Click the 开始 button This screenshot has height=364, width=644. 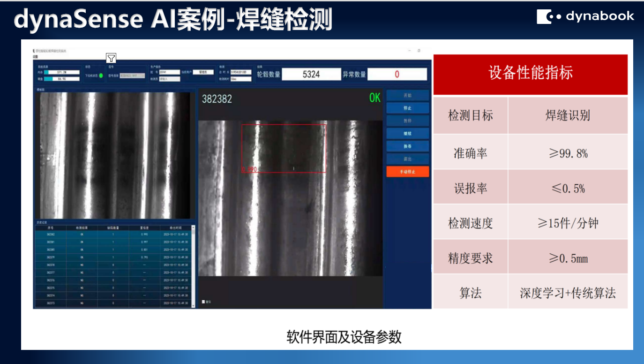[x=407, y=95]
